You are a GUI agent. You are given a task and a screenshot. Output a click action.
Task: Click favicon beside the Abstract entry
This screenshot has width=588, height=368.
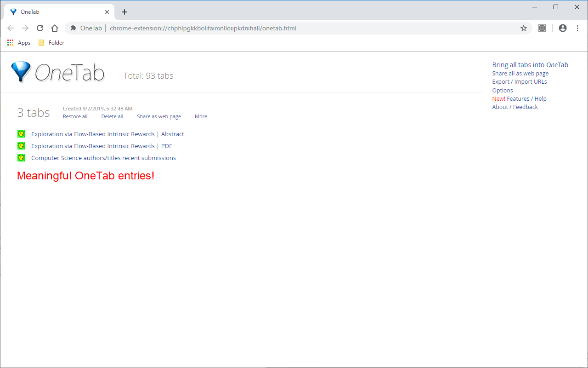[x=21, y=134]
